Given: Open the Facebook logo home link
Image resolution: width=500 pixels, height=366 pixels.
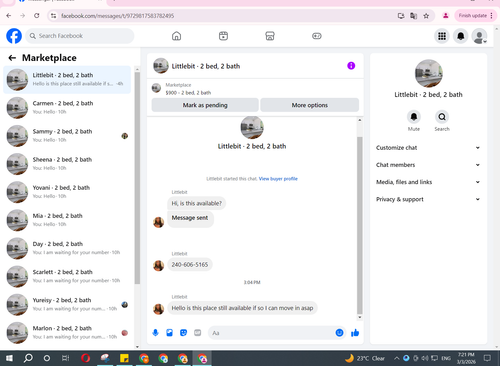Looking at the screenshot, I should point(14,36).
